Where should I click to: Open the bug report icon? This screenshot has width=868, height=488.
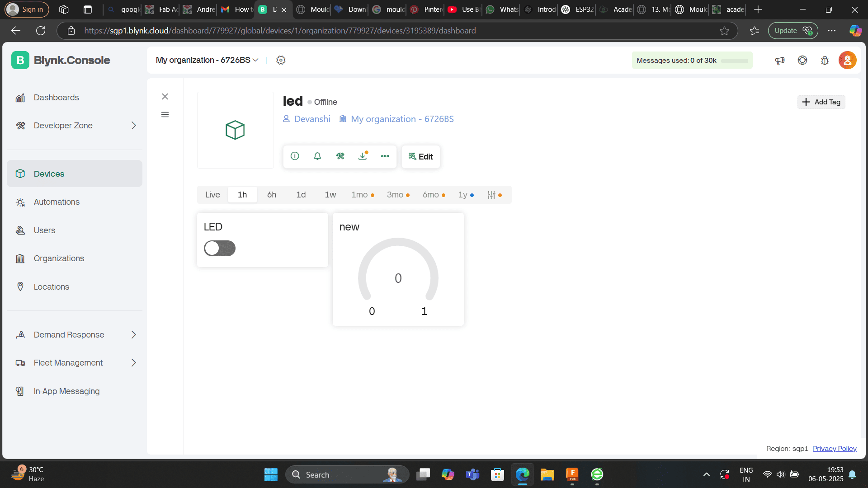click(x=825, y=61)
